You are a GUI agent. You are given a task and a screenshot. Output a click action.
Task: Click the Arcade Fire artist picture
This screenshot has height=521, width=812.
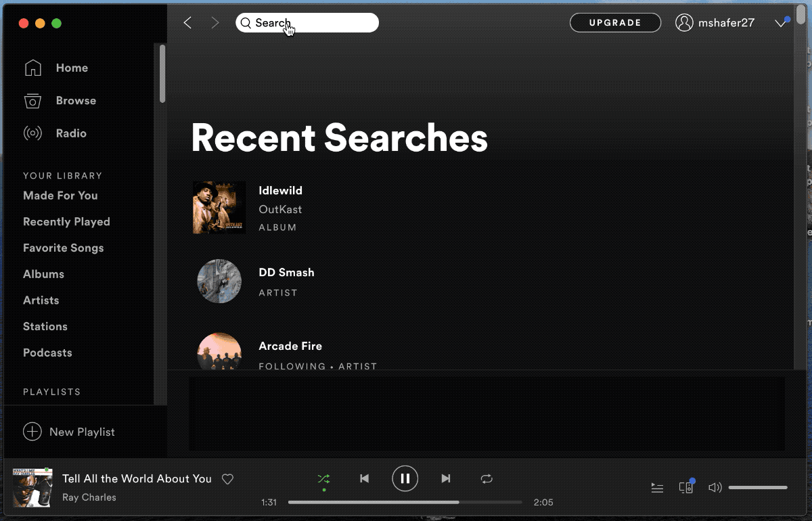219,351
